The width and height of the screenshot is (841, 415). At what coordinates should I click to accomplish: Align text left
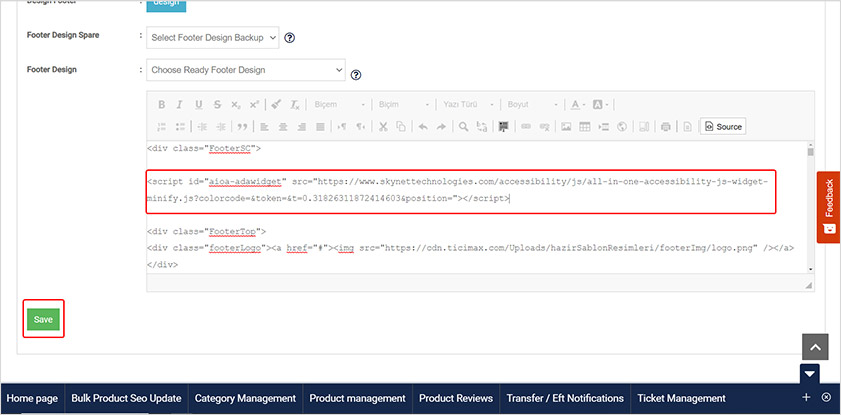tap(264, 127)
